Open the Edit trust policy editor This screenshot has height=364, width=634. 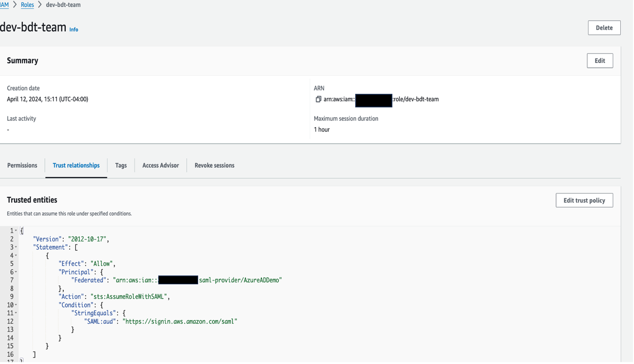584,200
